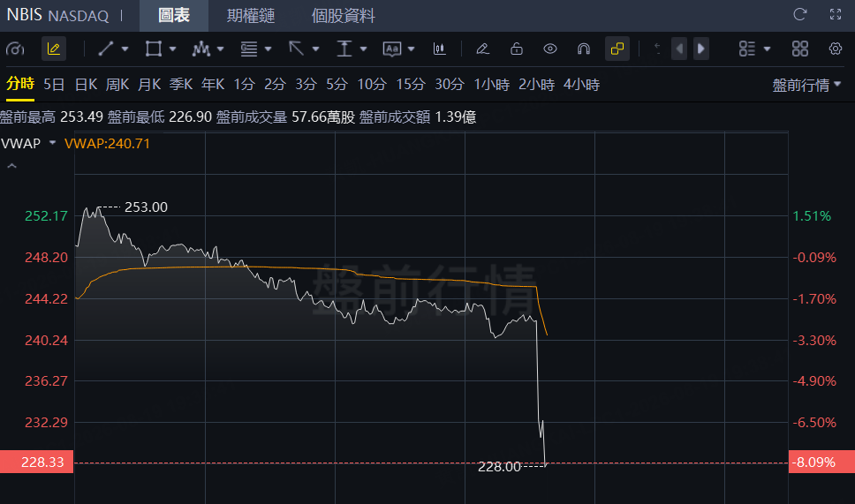This screenshot has height=504, width=855.
Task: Select the text annotation tool
Action: tap(392, 49)
